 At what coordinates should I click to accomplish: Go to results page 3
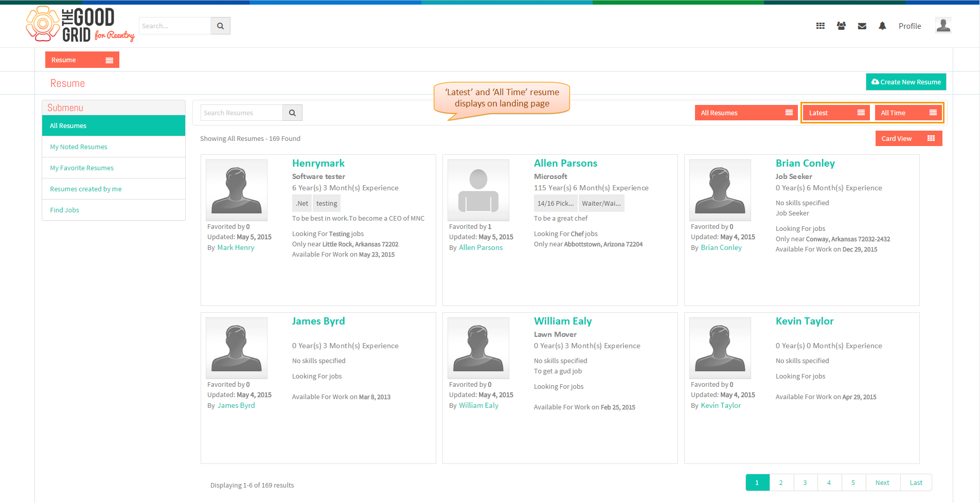click(x=805, y=482)
